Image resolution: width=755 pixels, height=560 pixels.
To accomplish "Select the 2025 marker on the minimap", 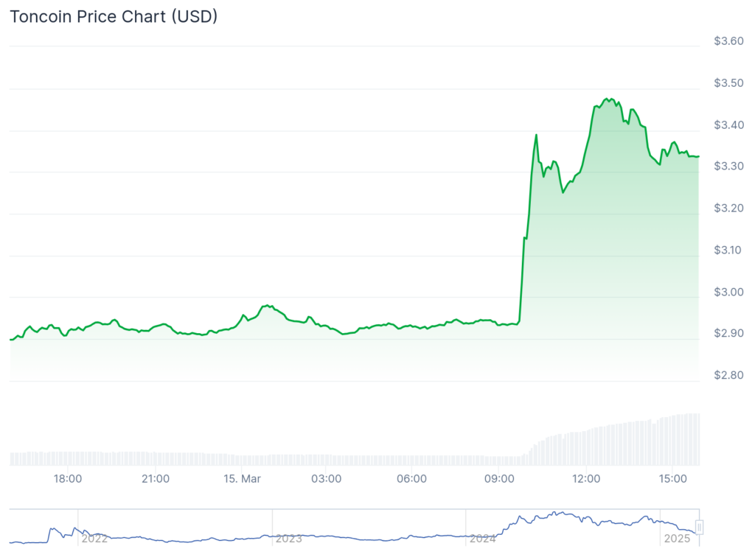I will (x=677, y=539).
